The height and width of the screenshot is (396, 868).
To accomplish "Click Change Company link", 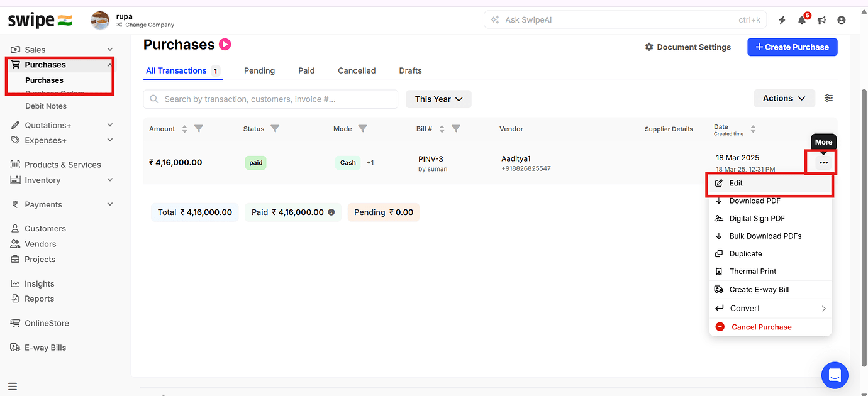I will pos(150,25).
